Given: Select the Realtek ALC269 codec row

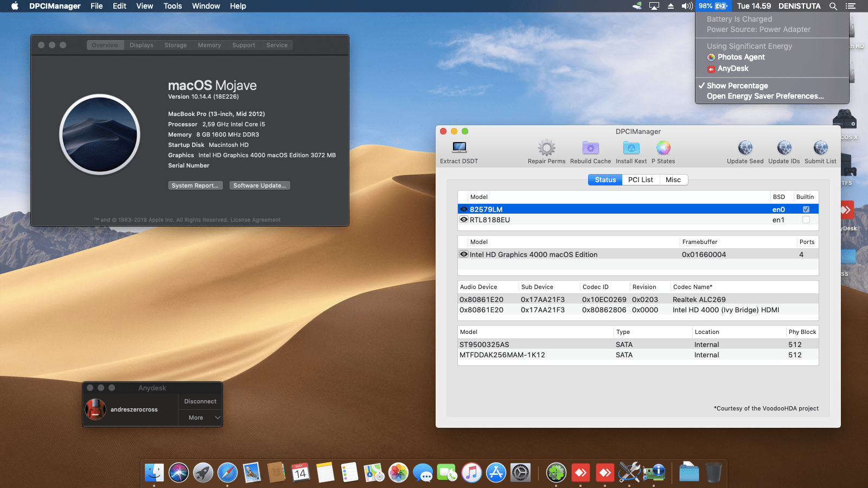Looking at the screenshot, I should tap(638, 299).
